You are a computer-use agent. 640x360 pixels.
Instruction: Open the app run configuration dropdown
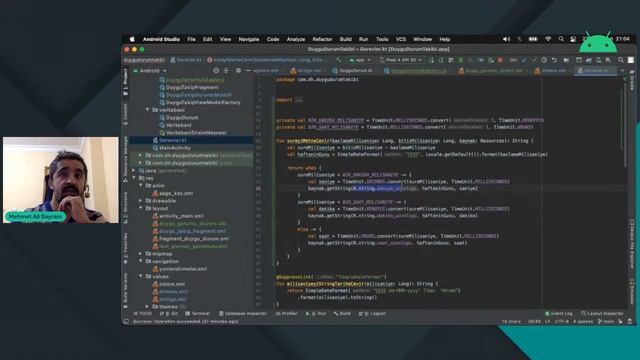point(360,60)
